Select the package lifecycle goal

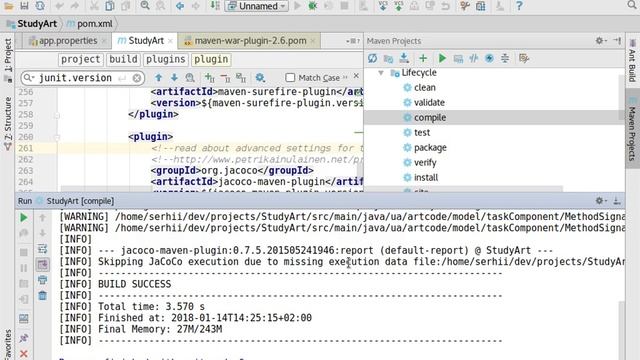[x=430, y=148]
